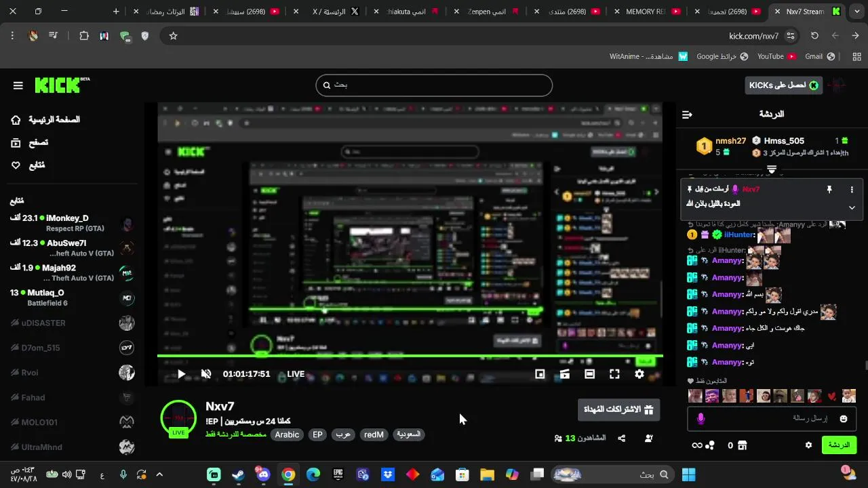Toggle theater mode on the player

pos(589,374)
